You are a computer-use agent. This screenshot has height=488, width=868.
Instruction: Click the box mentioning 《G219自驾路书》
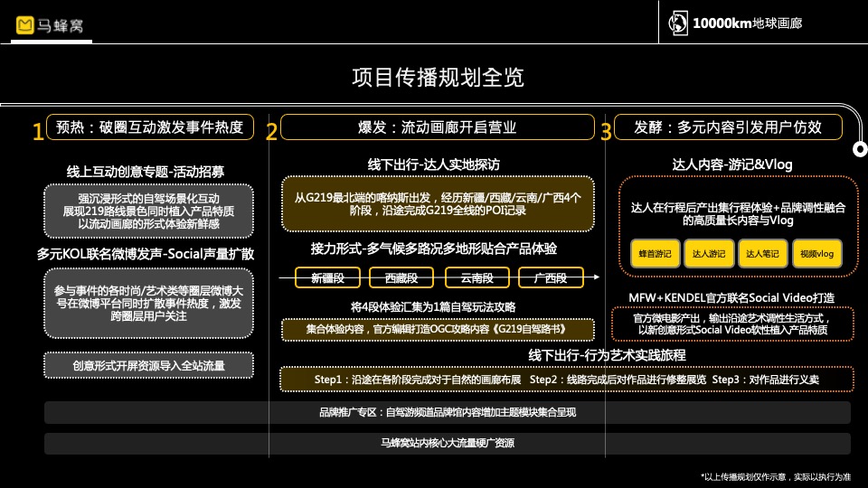point(438,329)
